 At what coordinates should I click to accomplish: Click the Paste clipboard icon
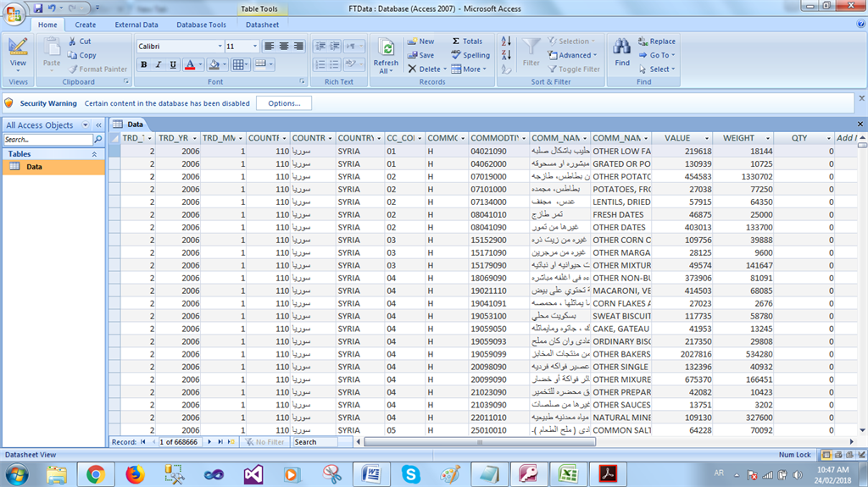pyautogui.click(x=52, y=48)
